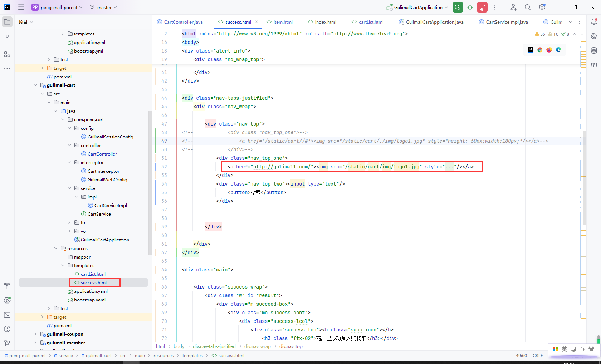Screen dimensions: 601x364
Task: Expand the 'vo' package folder
Action: 69,231
